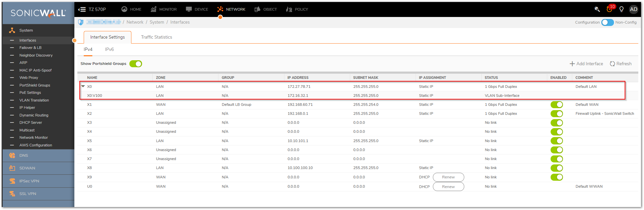The image size is (644, 210).
Task: Click the setup wizard wand icon
Action: [597, 9]
